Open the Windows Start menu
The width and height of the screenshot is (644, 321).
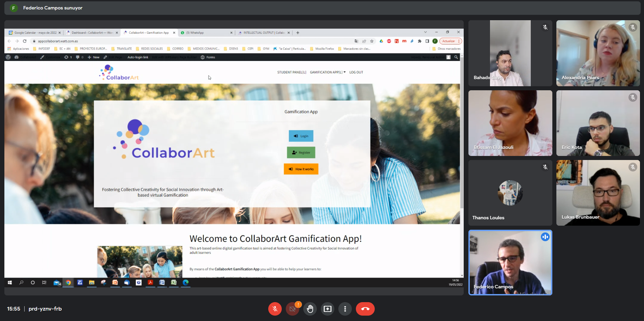pyautogui.click(x=10, y=283)
